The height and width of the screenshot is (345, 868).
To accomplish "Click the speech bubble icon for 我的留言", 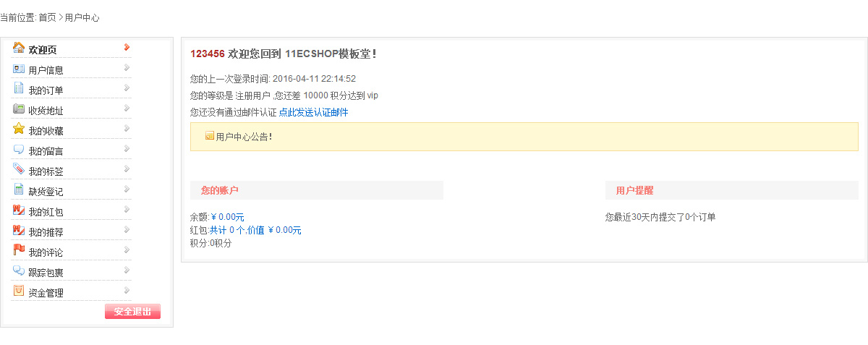I will point(19,150).
